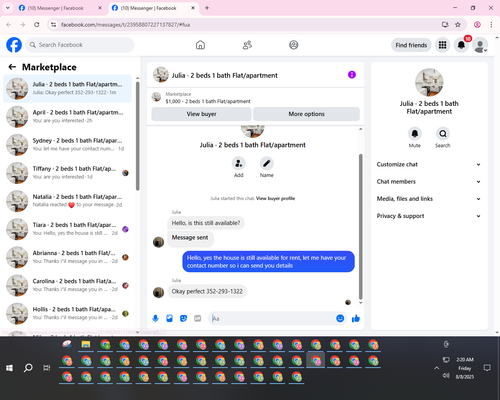The width and height of the screenshot is (500, 400).
Task: Send a thumbs-up like
Action: (356, 318)
